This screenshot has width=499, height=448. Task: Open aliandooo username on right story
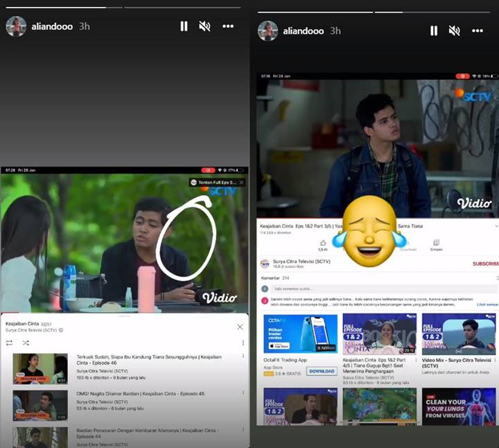click(x=304, y=31)
